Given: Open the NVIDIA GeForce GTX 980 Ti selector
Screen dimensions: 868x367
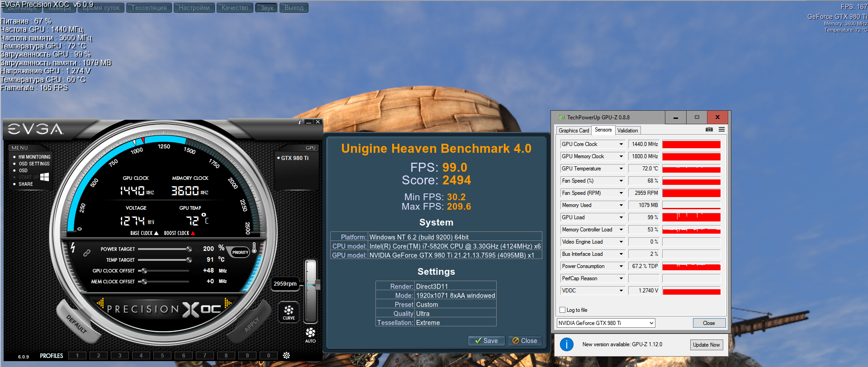Looking at the screenshot, I should (x=606, y=323).
